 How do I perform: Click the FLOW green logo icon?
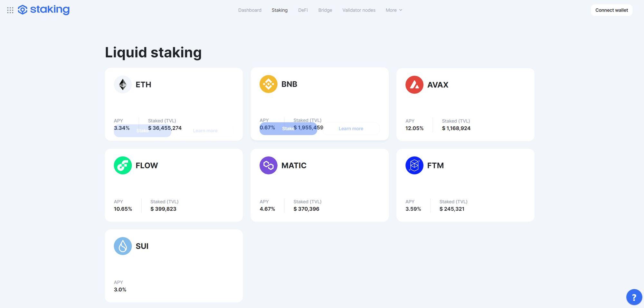[123, 165]
